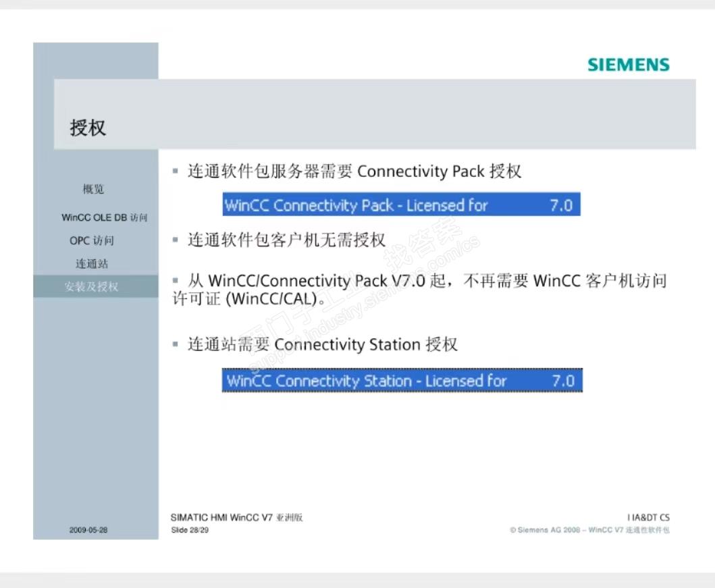Select 连通站 in the sidebar
This screenshot has height=588, width=715.
tap(92, 263)
